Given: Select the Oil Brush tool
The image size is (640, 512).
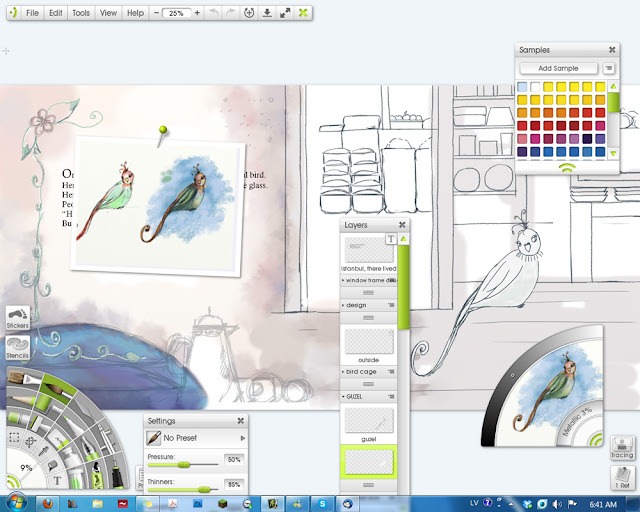Looking at the screenshot, I should (x=24, y=377).
